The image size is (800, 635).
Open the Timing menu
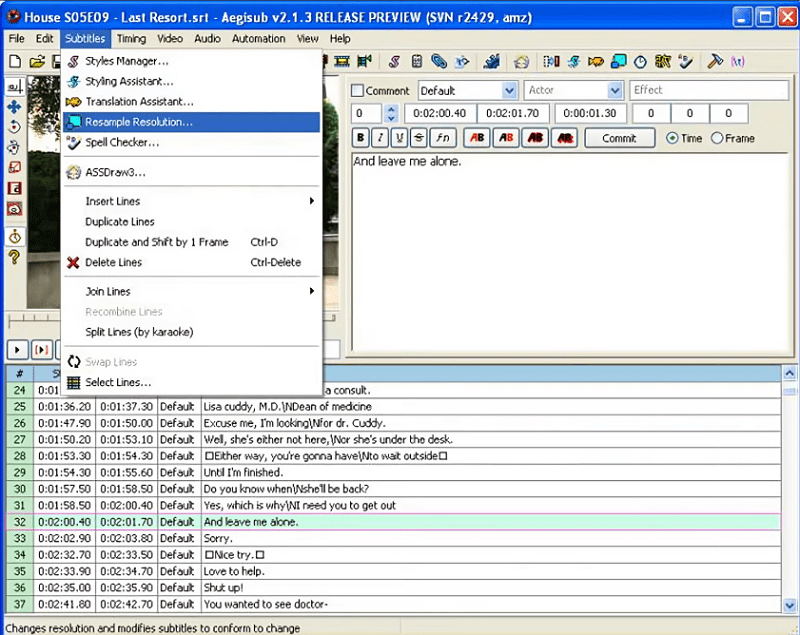[131, 38]
